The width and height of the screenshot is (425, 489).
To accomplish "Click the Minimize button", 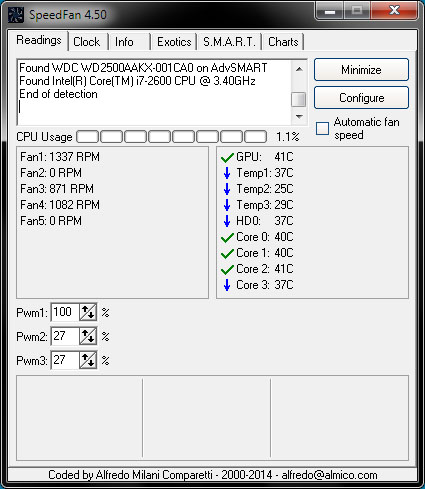I will [361, 70].
